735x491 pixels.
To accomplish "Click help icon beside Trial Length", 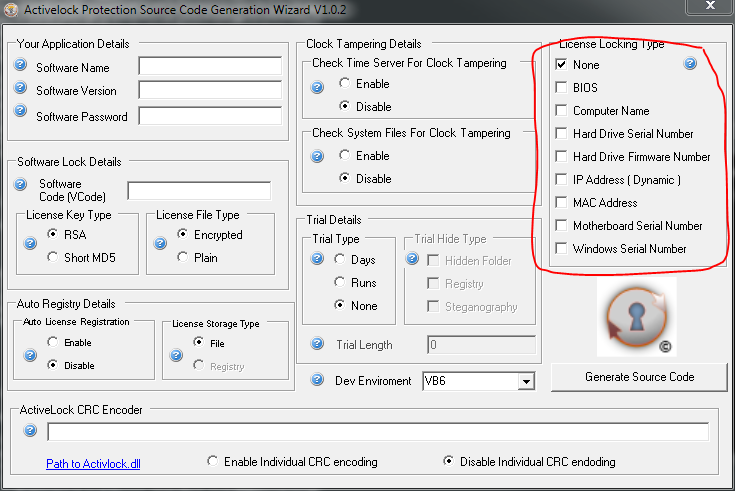I will (x=317, y=344).
